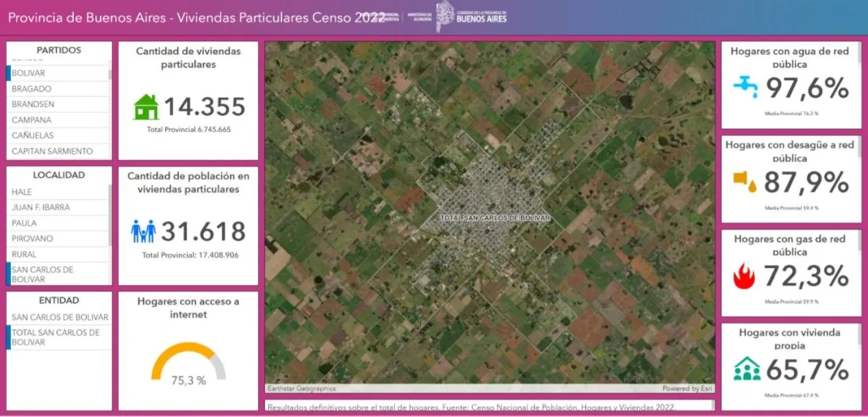The height and width of the screenshot is (417, 868).
Task: Click the red gas flame icon
Action: coord(745,276)
